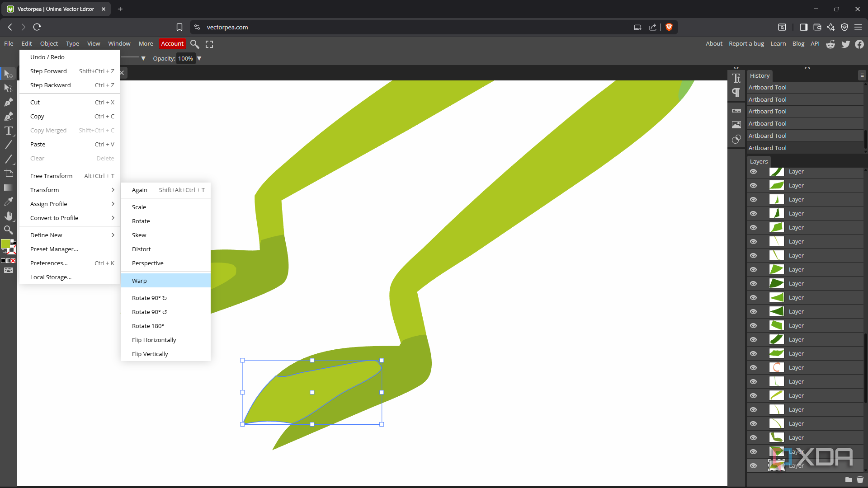Select the Type tool

pyautogui.click(x=8, y=131)
